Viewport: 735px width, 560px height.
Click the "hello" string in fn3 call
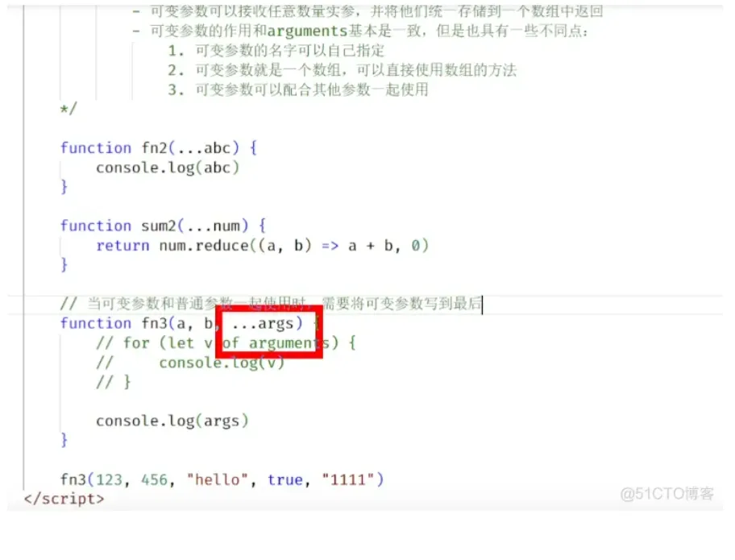[x=217, y=480]
